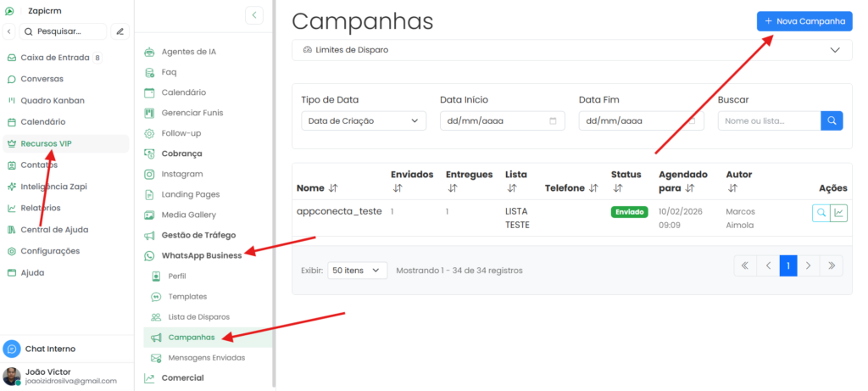Select Templates under WhatsApp Business

[187, 296]
